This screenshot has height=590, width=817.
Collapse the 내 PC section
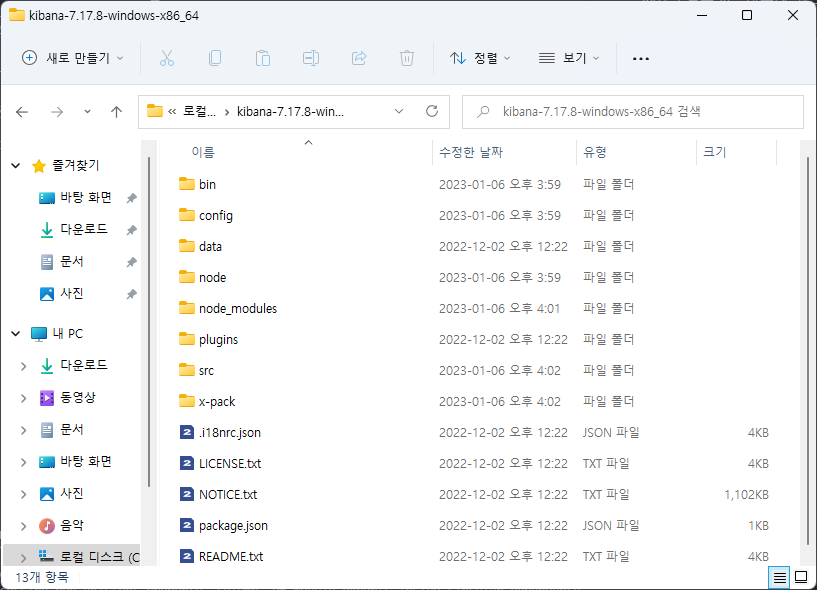click(16, 334)
